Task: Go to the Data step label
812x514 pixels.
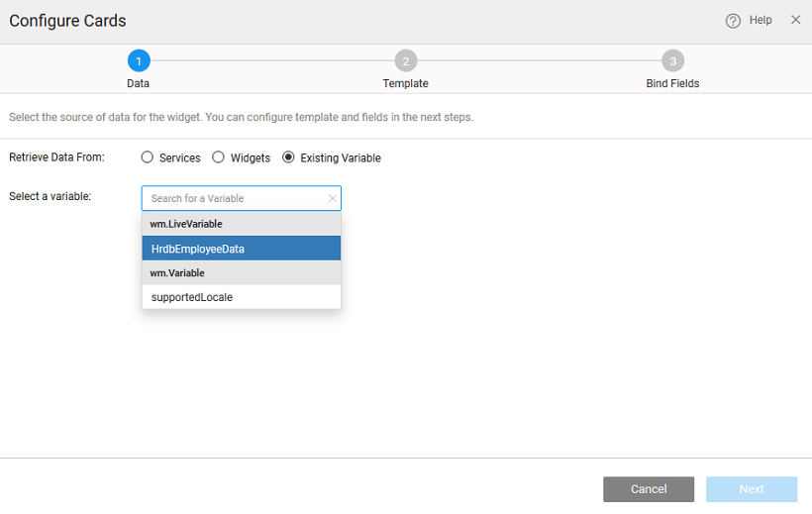Action: click(139, 84)
